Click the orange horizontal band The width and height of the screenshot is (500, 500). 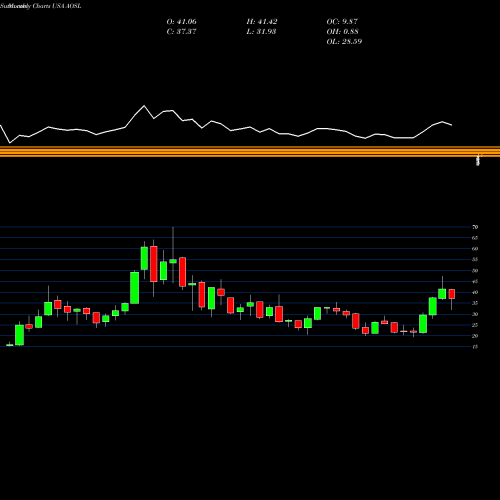tap(250, 151)
